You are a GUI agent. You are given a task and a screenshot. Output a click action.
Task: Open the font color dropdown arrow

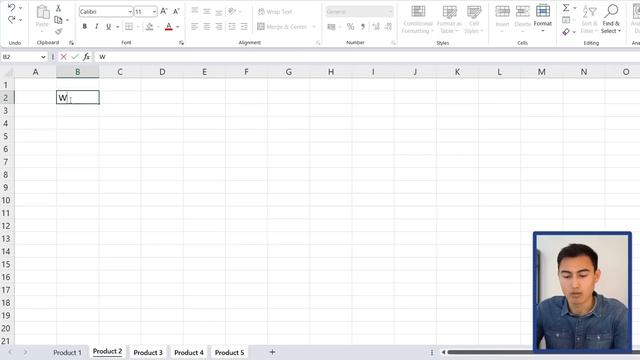(178, 27)
